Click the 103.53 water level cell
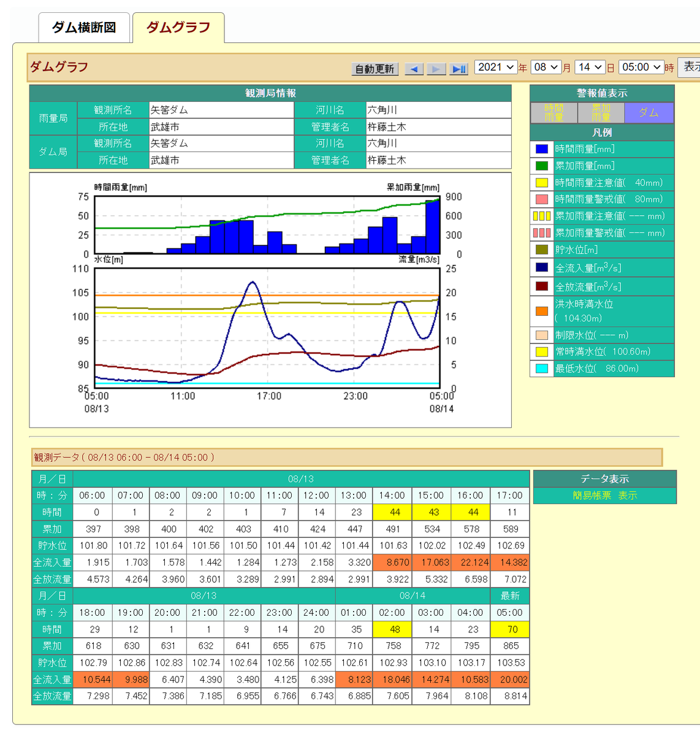Viewport: 700px width, 736px height. (510, 663)
